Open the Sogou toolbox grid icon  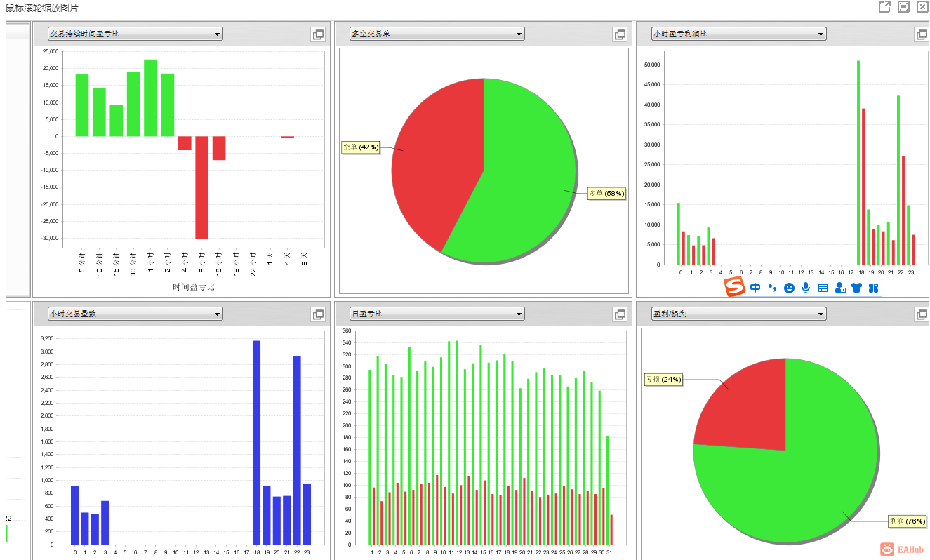874,288
